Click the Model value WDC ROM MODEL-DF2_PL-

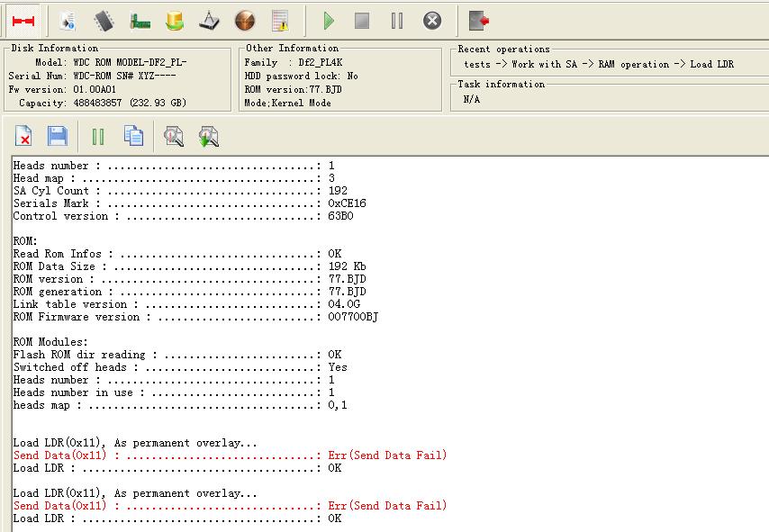click(130, 63)
